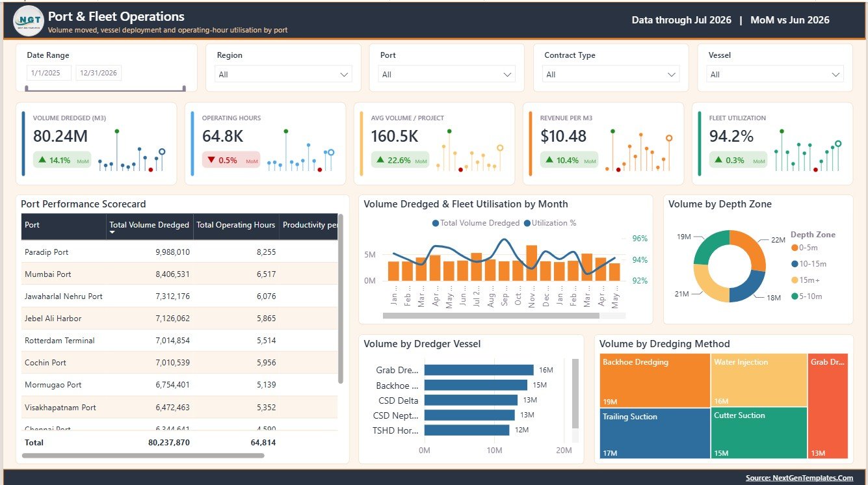Click the NGT logo icon
This screenshot has width=868, height=485.
(x=29, y=21)
